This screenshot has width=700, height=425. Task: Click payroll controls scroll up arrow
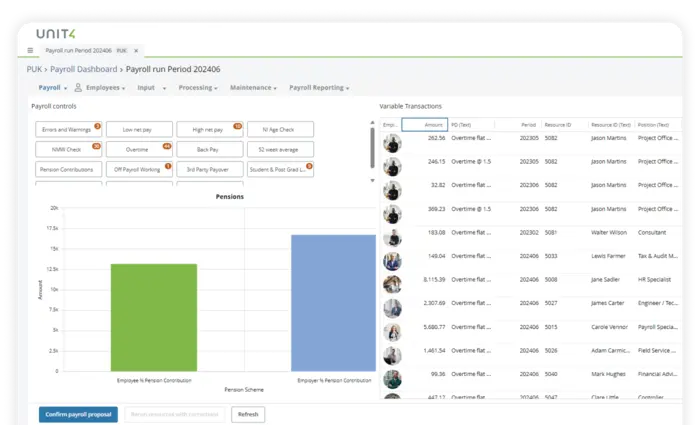372,122
